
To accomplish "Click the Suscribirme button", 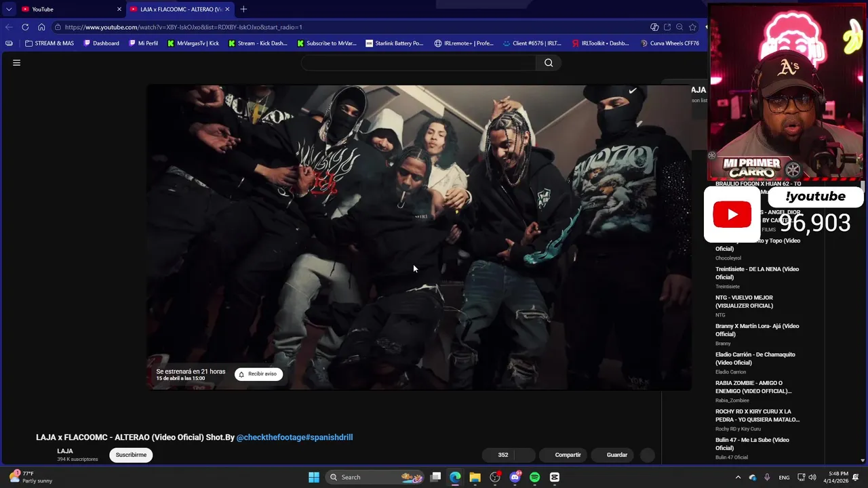I will click(x=131, y=455).
